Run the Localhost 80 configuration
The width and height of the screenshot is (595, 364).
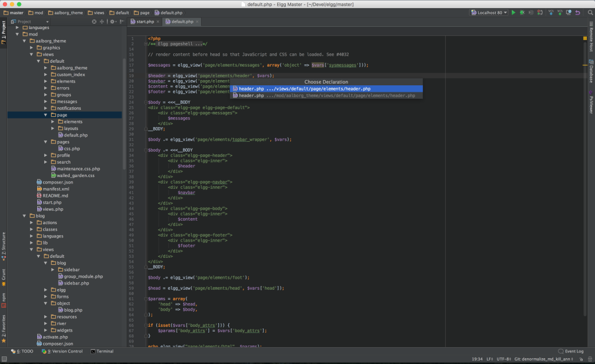click(514, 13)
